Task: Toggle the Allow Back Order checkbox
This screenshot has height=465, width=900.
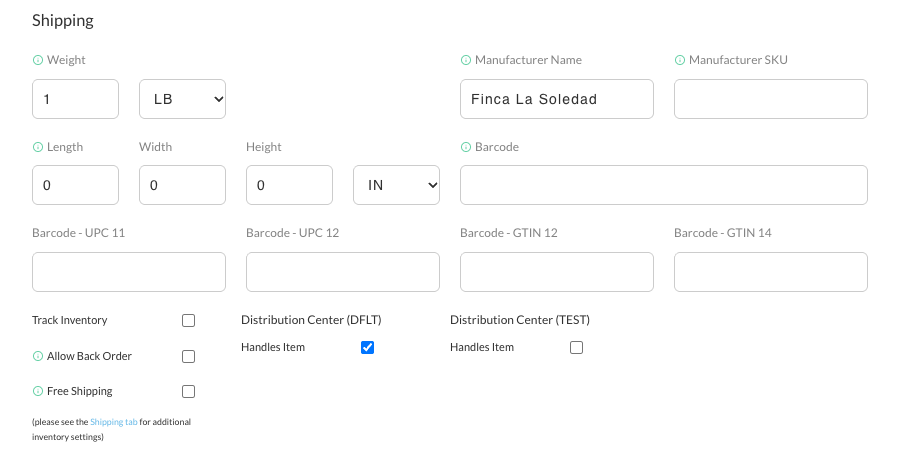Action: point(188,356)
